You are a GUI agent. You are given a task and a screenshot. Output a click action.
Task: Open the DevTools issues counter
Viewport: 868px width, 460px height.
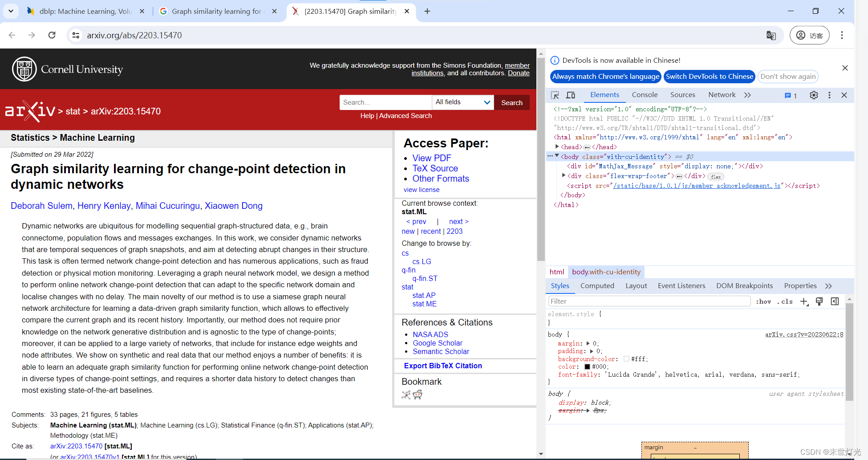coord(791,95)
